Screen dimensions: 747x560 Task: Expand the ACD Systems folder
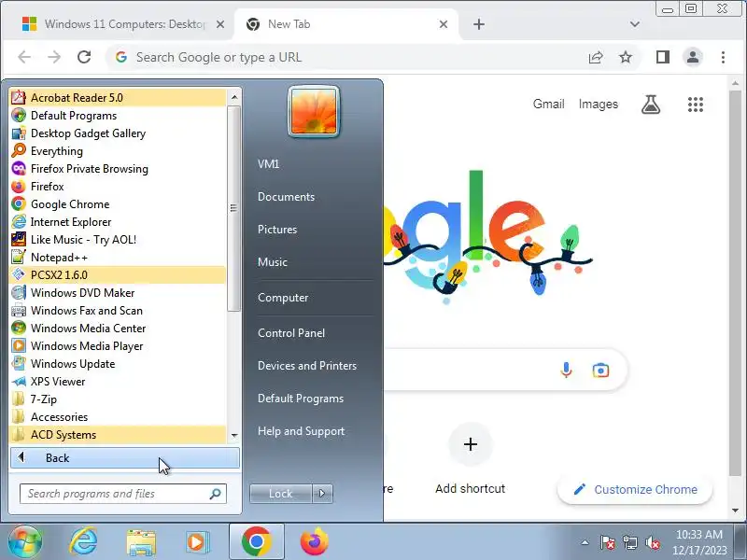click(x=118, y=435)
